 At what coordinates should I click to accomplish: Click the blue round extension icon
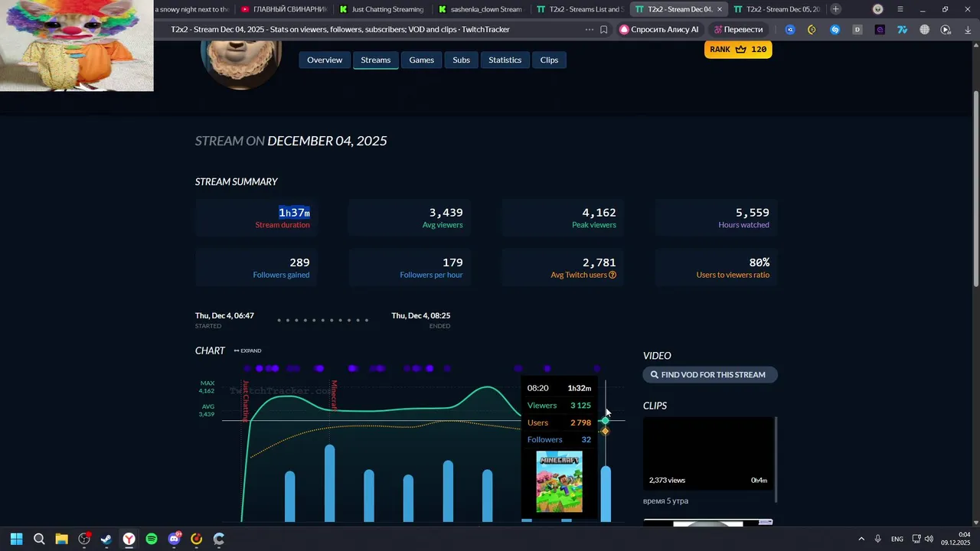click(790, 30)
